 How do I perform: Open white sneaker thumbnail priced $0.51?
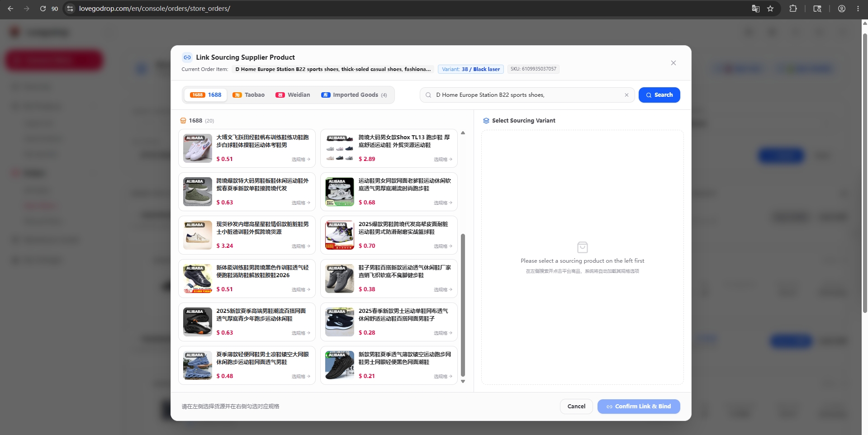coord(198,148)
